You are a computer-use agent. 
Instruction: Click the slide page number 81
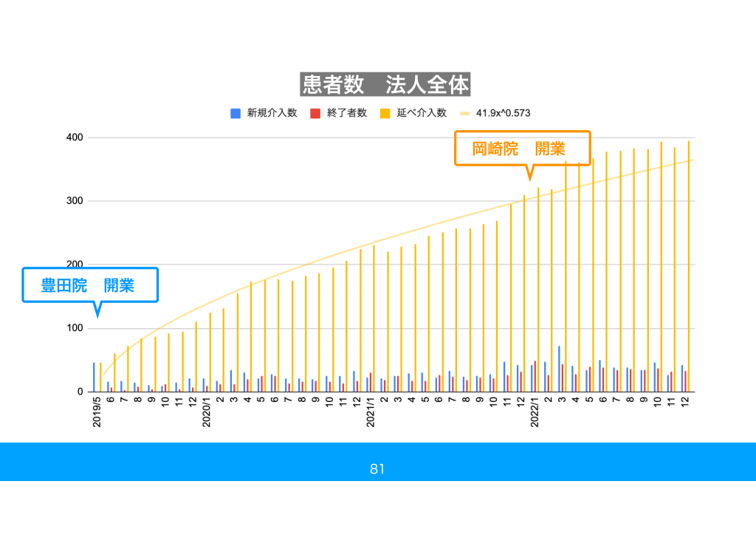pyautogui.click(x=377, y=469)
